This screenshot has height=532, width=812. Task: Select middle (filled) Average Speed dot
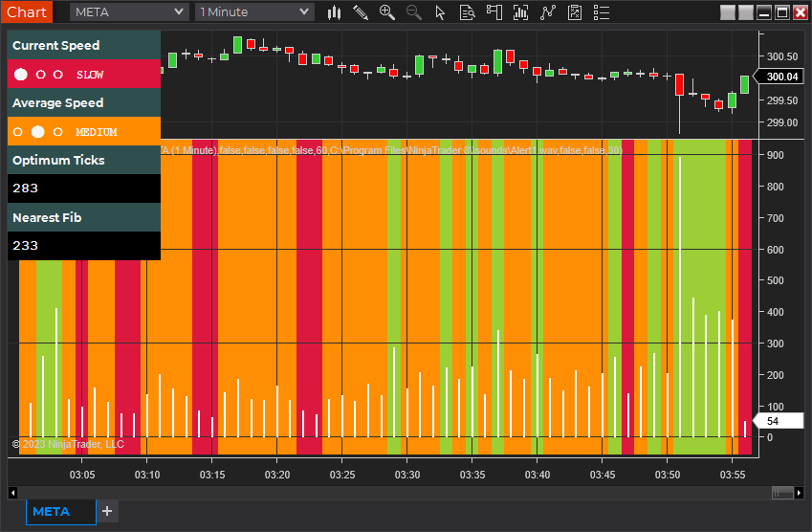point(38,132)
